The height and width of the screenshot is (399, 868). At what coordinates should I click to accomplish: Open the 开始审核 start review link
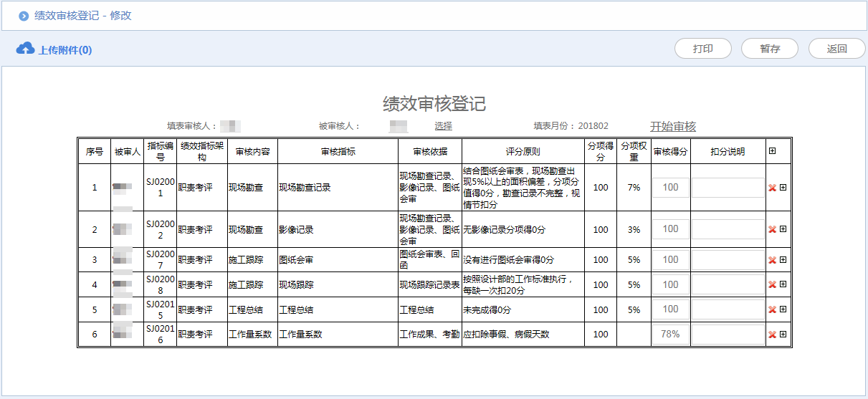[x=672, y=127]
